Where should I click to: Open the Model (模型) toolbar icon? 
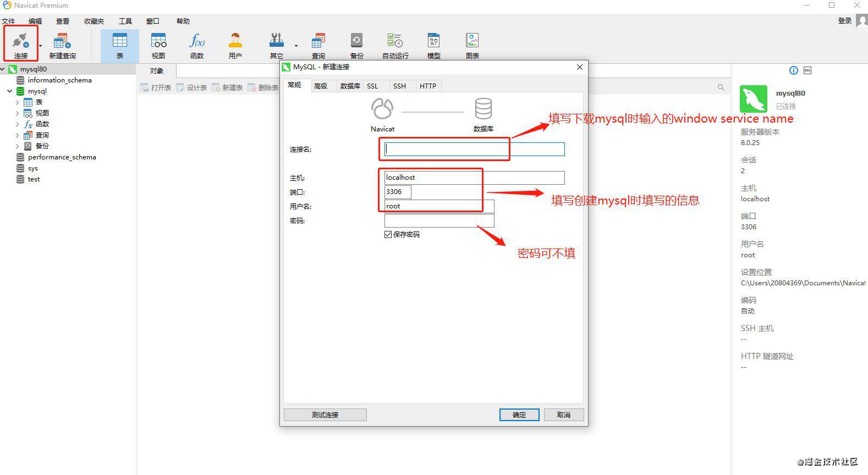433,41
